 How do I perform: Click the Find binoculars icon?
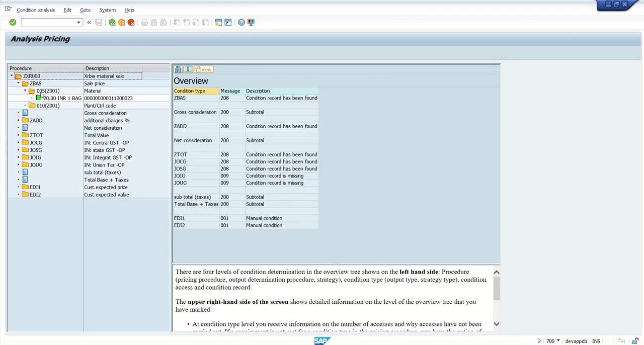(154, 22)
